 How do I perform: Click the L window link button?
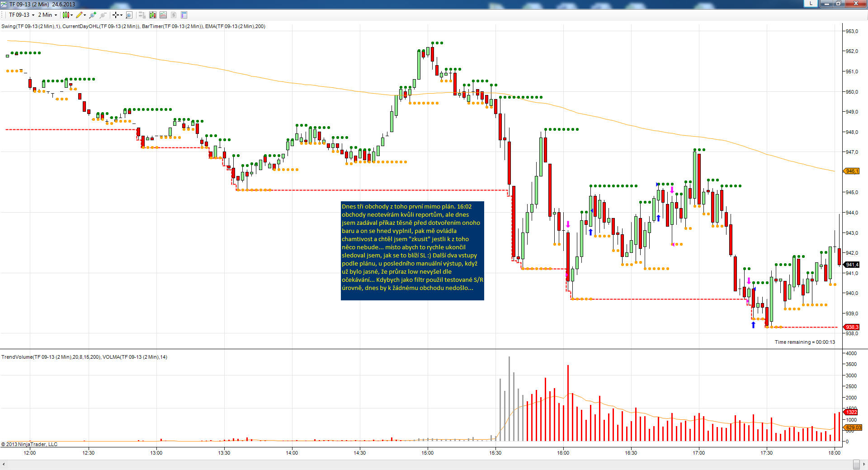tap(811, 4)
